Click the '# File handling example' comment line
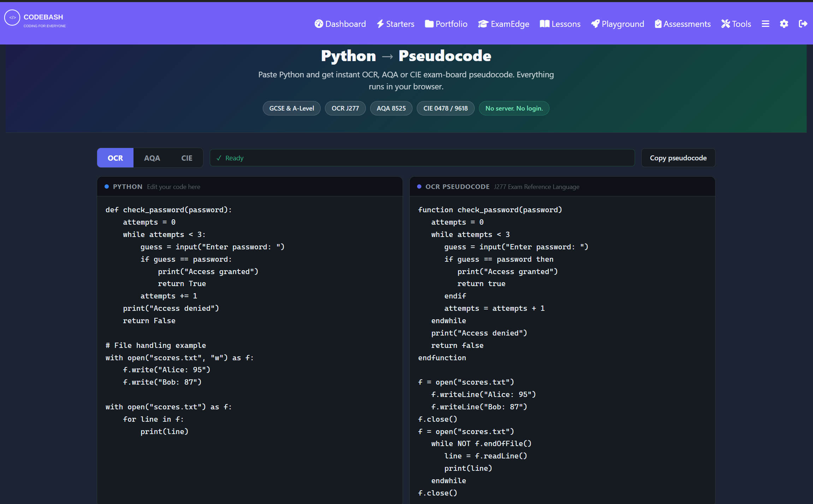The image size is (813, 504). (x=156, y=345)
